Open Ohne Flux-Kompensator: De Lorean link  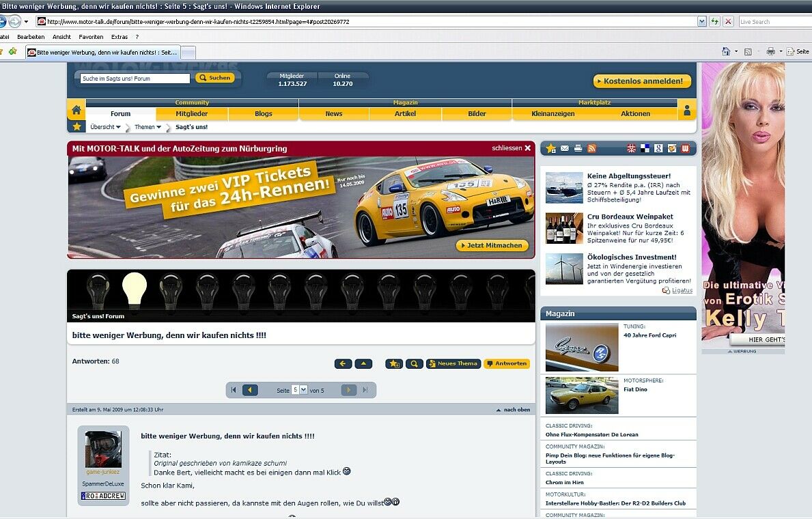[x=591, y=434]
